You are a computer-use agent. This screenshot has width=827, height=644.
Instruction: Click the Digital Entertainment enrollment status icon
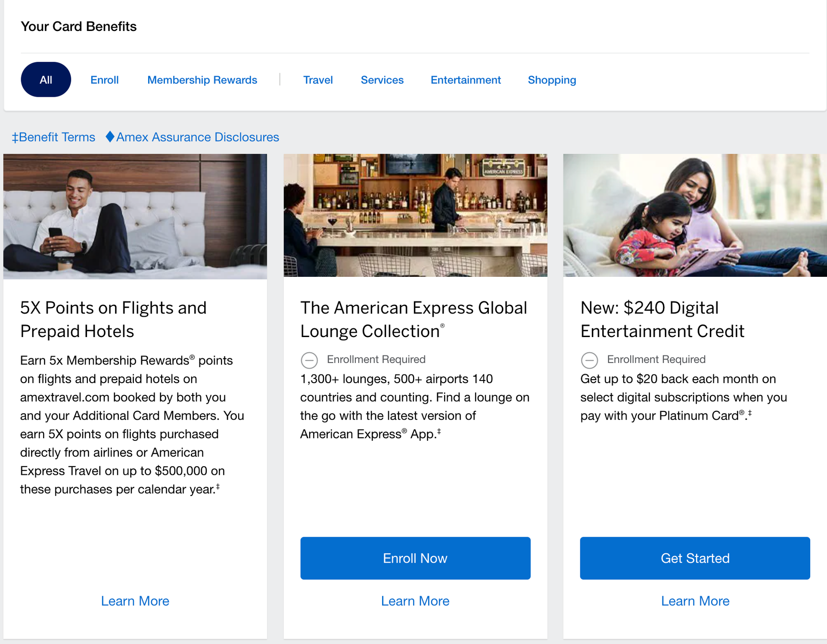coord(589,360)
